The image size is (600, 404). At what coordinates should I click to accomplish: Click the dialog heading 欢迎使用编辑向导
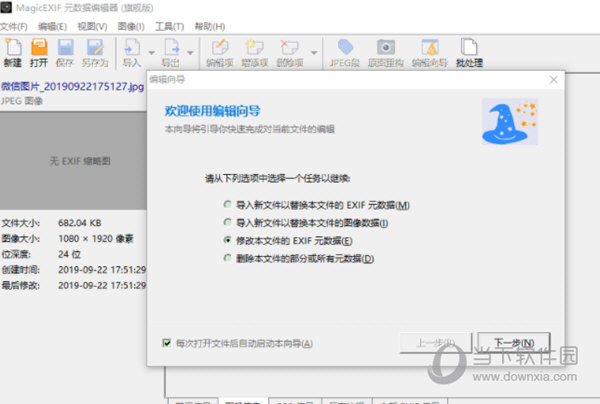(x=212, y=111)
